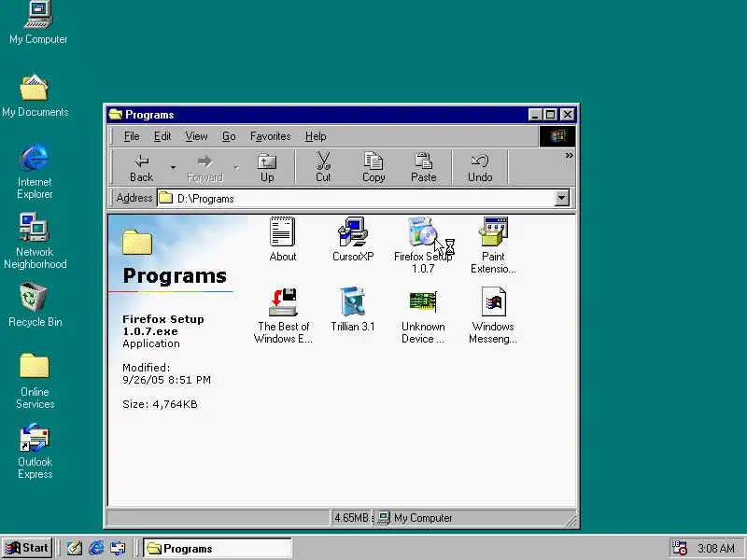Screen dimensions: 747x560
Task: Click the folder icon in the Address bar
Action: click(166, 198)
